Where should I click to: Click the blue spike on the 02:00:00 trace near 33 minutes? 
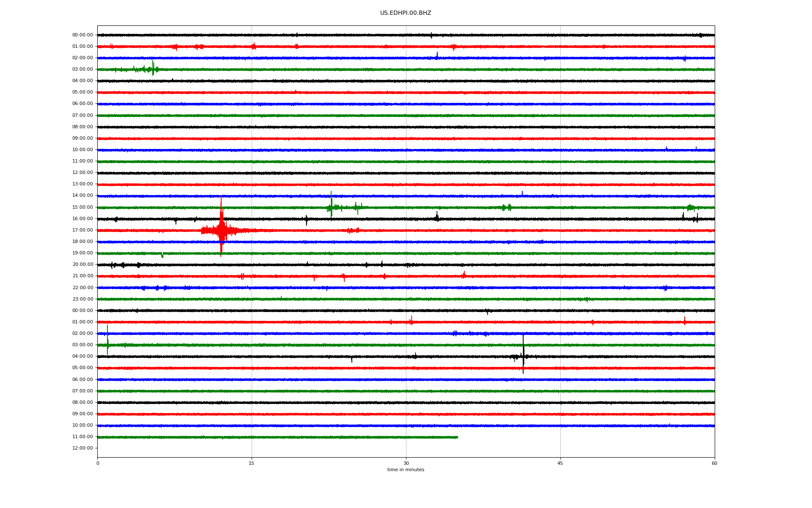tap(437, 55)
